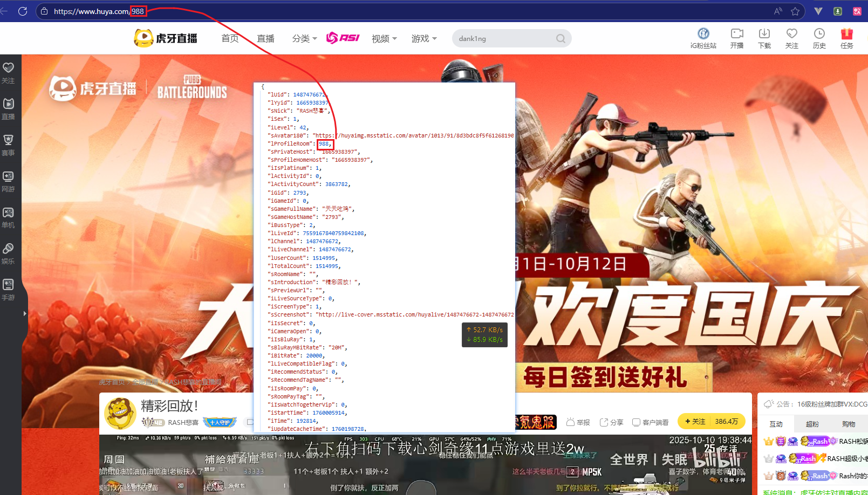Open 关注 heart icon in top header
This screenshot has width=868, height=495.
pyautogui.click(x=792, y=38)
